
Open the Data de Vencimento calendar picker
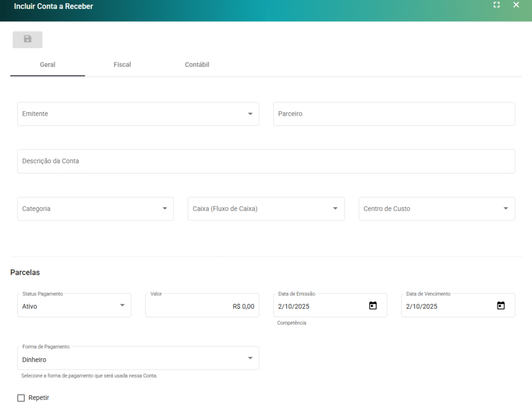tap(501, 306)
